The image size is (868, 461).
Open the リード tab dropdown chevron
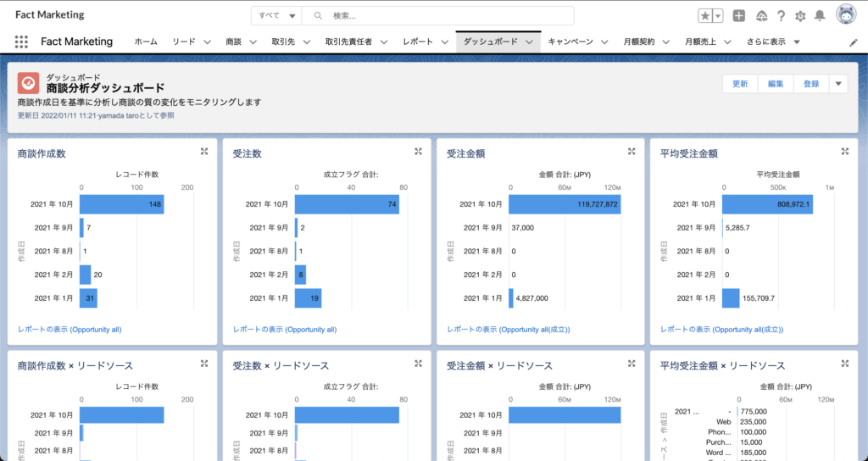(208, 42)
